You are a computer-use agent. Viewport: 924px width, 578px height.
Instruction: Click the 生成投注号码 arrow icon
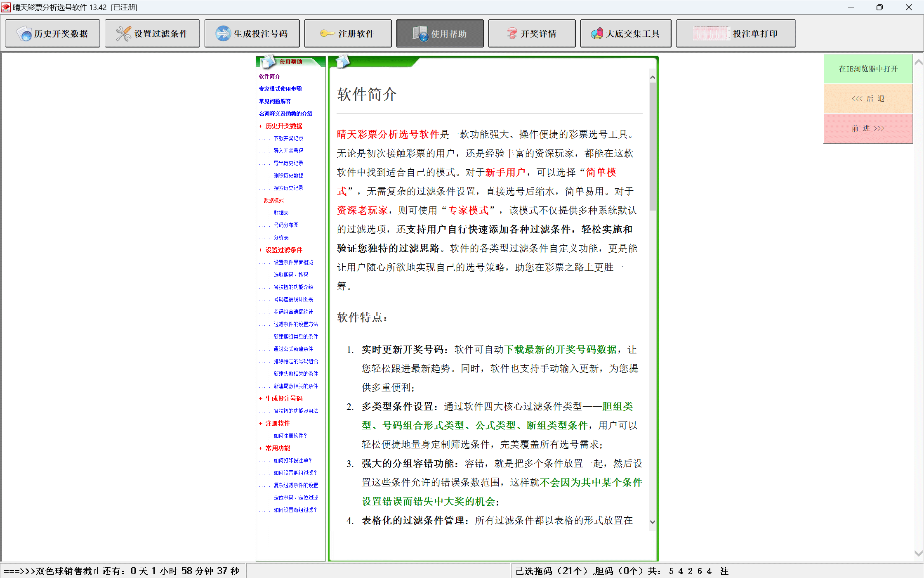click(223, 34)
